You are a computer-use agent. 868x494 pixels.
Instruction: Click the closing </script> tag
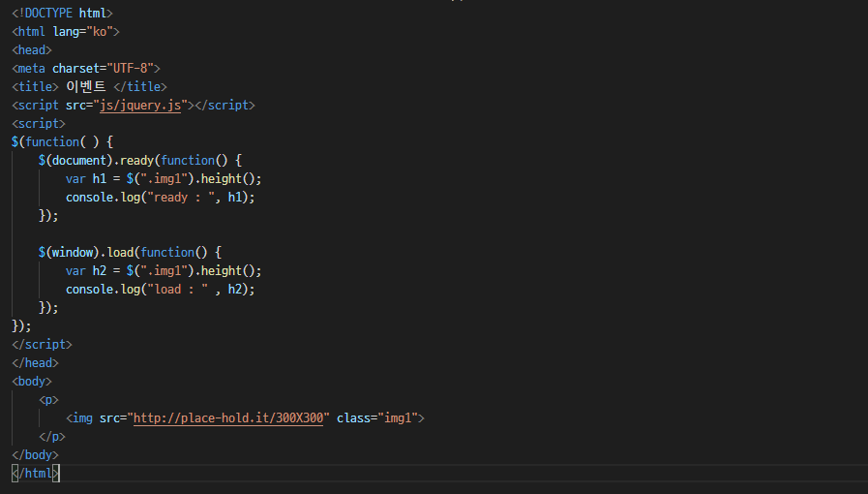[x=42, y=345]
